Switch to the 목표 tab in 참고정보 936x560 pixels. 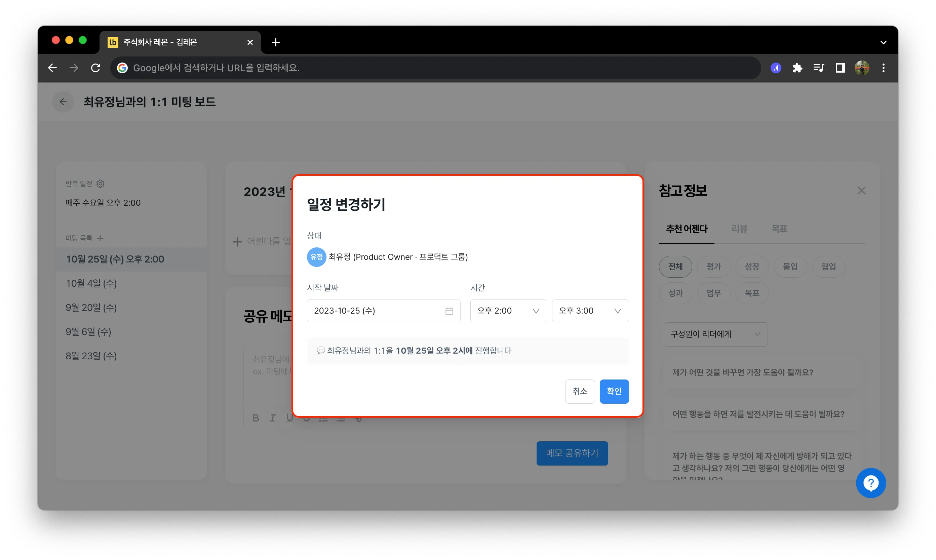779,229
